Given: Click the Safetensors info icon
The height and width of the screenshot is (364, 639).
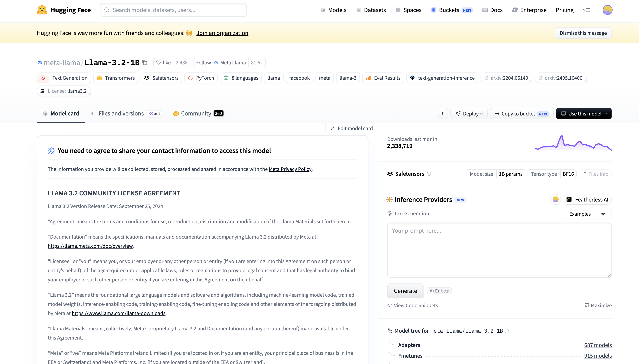Looking at the screenshot, I should [x=429, y=174].
